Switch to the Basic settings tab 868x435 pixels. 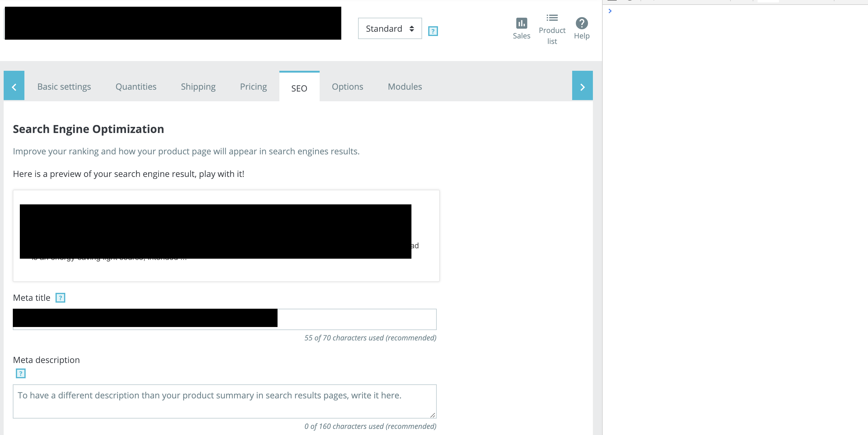pos(64,87)
